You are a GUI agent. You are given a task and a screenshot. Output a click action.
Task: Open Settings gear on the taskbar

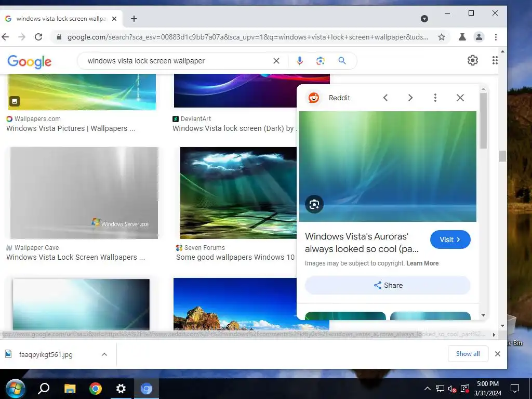click(x=121, y=389)
